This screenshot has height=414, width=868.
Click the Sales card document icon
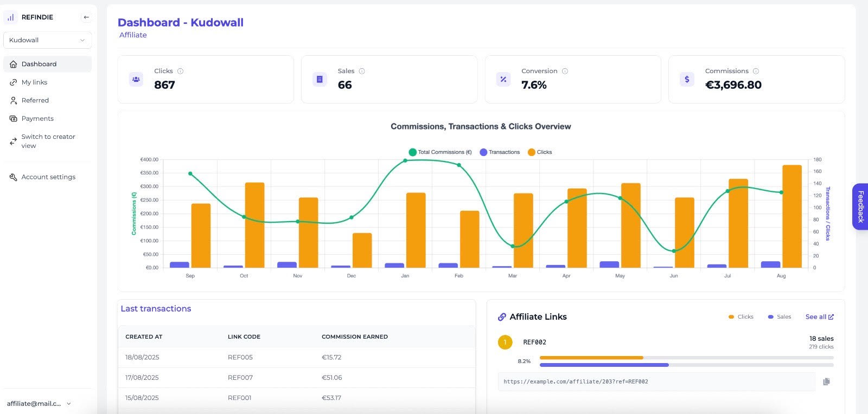(320, 79)
